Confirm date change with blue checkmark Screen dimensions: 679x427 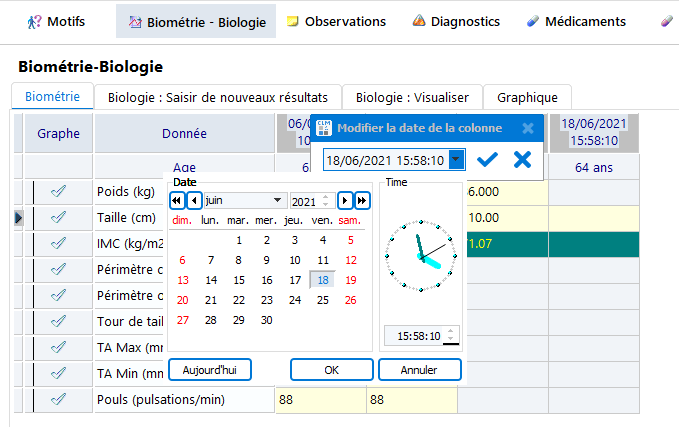click(x=488, y=160)
